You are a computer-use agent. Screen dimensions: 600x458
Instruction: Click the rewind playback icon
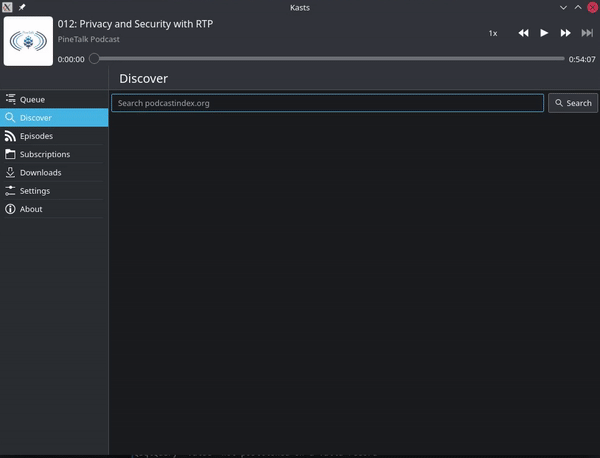tap(523, 33)
